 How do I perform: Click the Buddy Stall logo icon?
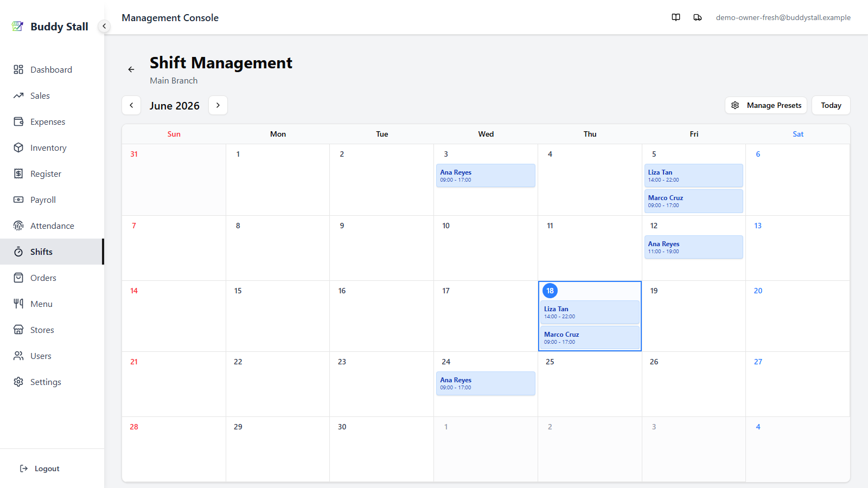[18, 26]
